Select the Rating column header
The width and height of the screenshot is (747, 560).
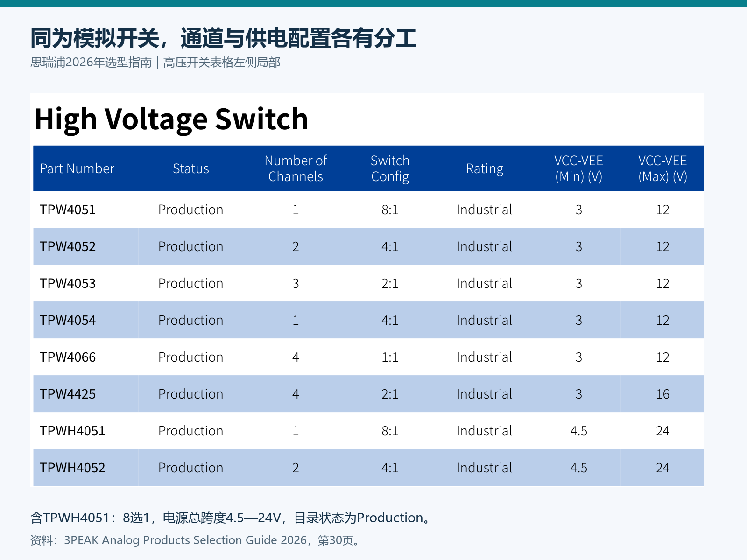(485, 168)
